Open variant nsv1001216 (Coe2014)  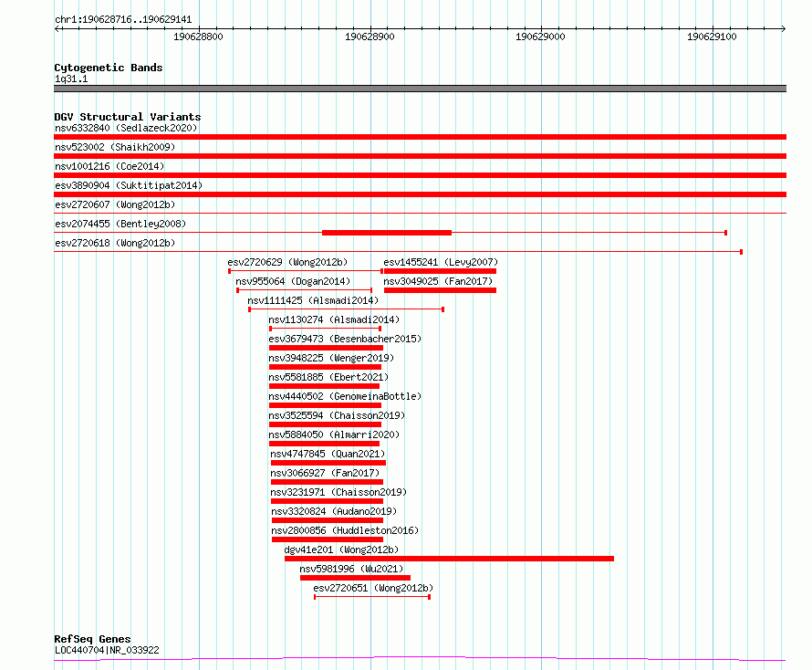point(109,166)
